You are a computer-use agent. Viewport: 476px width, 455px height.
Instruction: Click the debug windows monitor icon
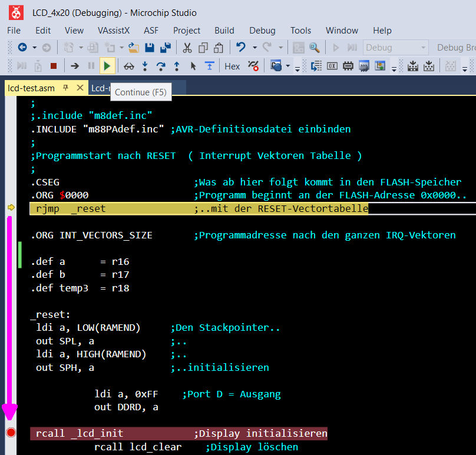(x=276, y=66)
